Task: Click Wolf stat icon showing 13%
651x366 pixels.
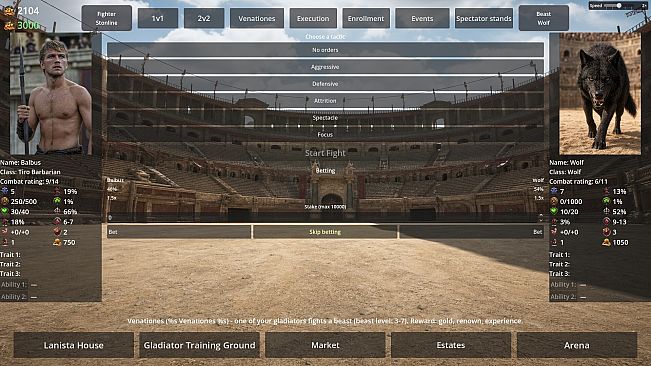Action: [x=607, y=191]
